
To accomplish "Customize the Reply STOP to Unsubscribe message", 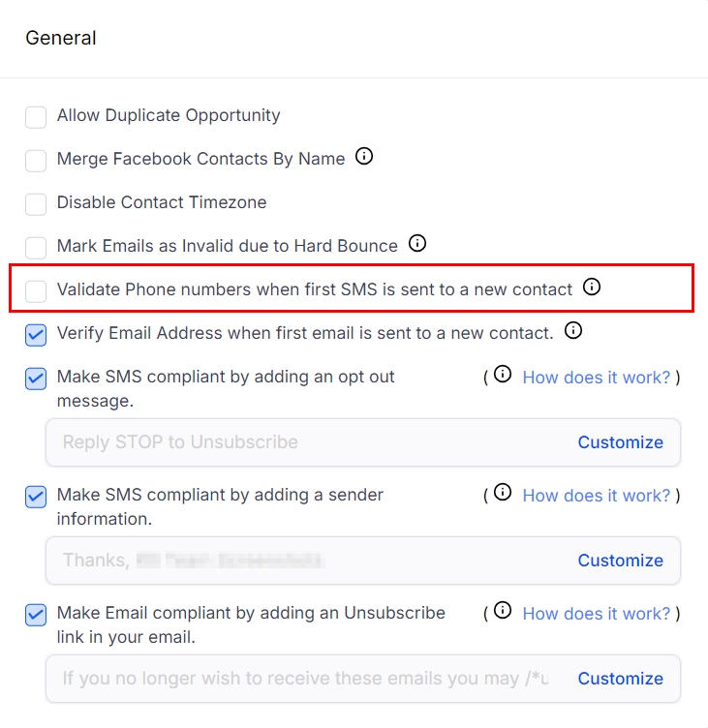I will pyautogui.click(x=620, y=442).
